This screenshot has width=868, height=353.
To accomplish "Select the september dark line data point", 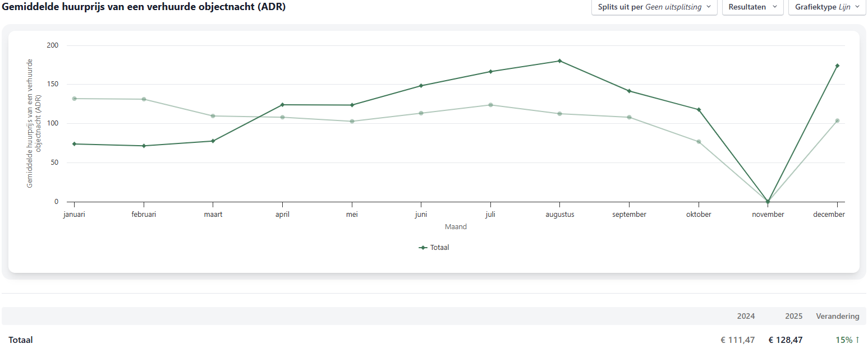I will (629, 91).
